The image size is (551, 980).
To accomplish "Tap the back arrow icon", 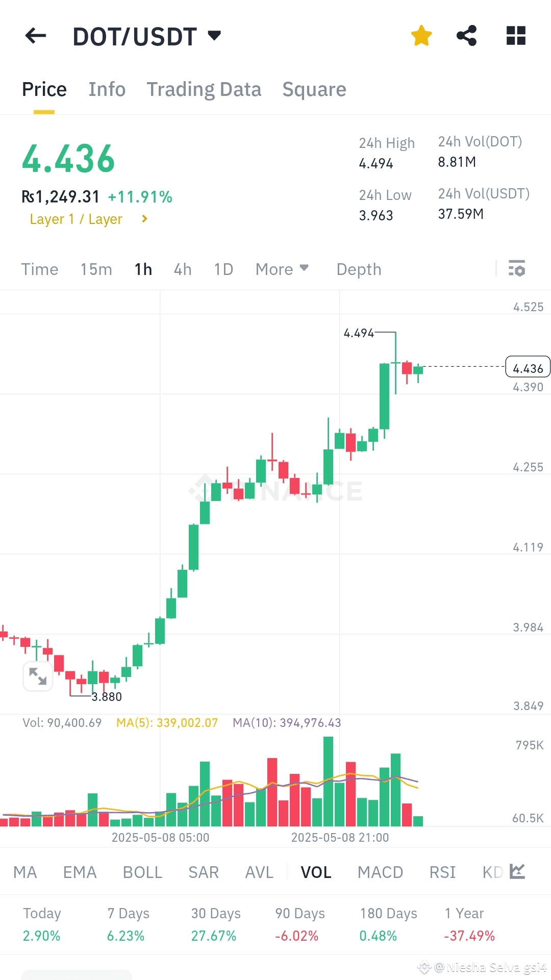I will [x=36, y=36].
